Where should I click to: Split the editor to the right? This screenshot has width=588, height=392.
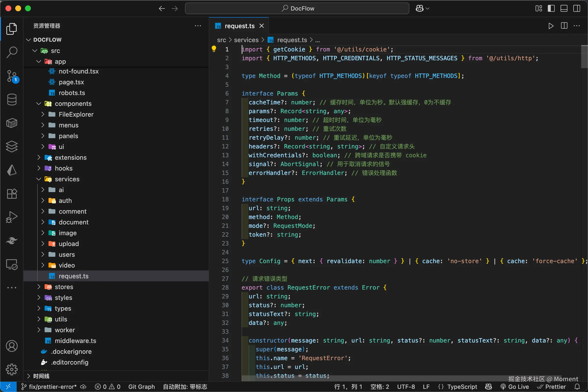[564, 26]
